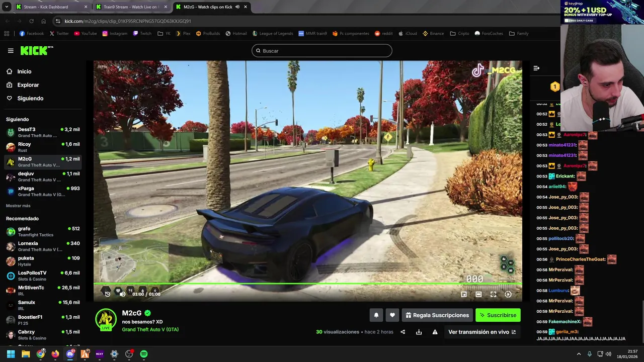The image size is (644, 362).
Task: Open site information icon in address bar
Action: click(x=58, y=21)
